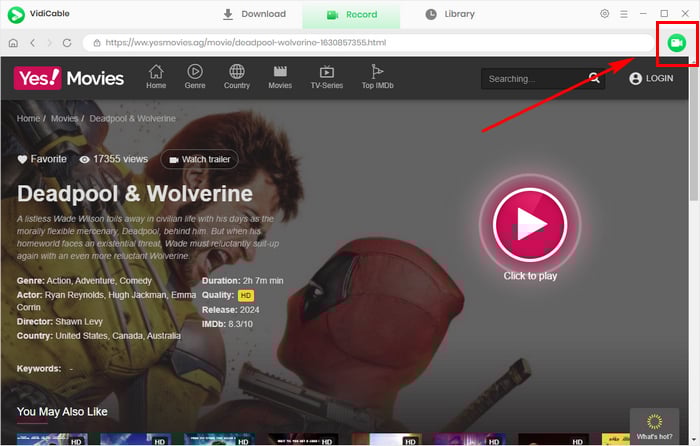Open director Shawn Levy link
Viewport: 700px width, 446px height.
79,321
